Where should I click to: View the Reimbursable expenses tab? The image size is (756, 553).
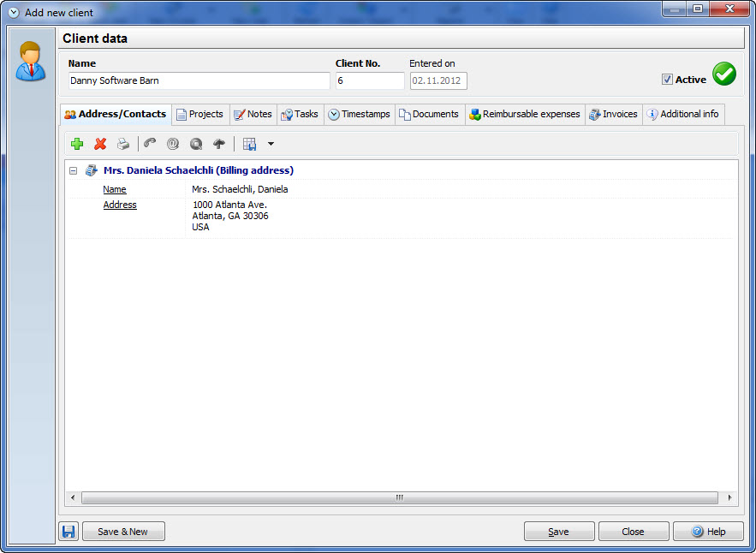coord(525,114)
